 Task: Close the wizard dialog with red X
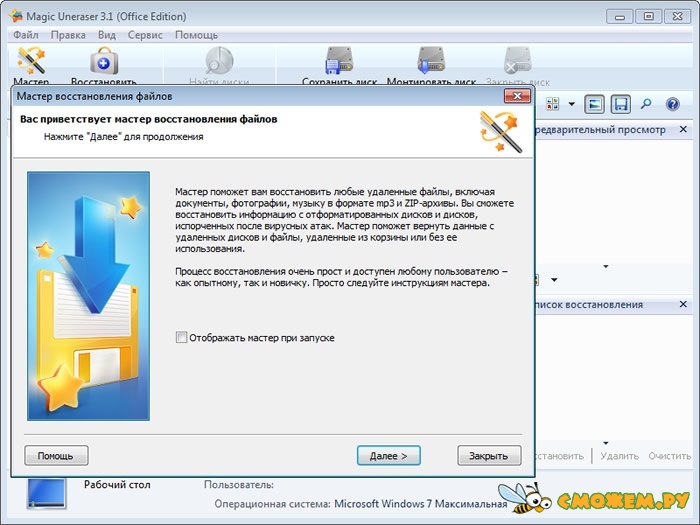click(517, 96)
